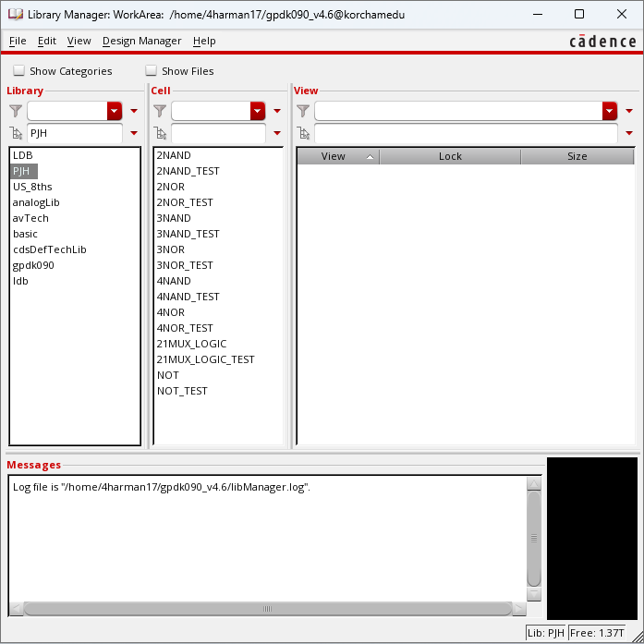Click the Lock column header
This screenshot has width=644, height=644.
tap(450, 156)
